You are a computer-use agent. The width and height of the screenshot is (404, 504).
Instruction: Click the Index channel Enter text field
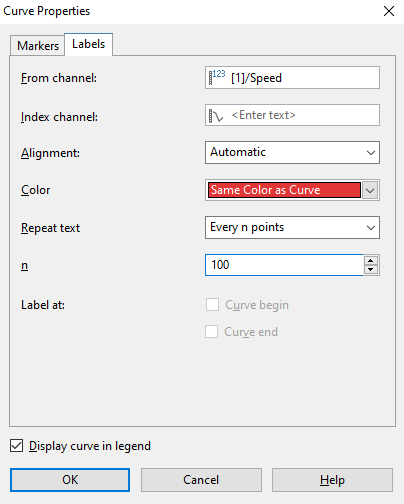[x=292, y=115]
